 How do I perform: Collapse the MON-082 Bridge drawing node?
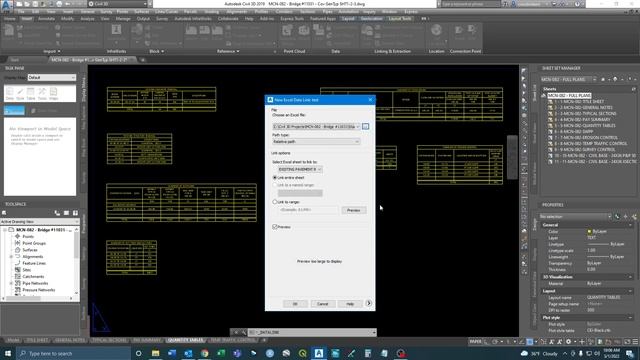5,230
